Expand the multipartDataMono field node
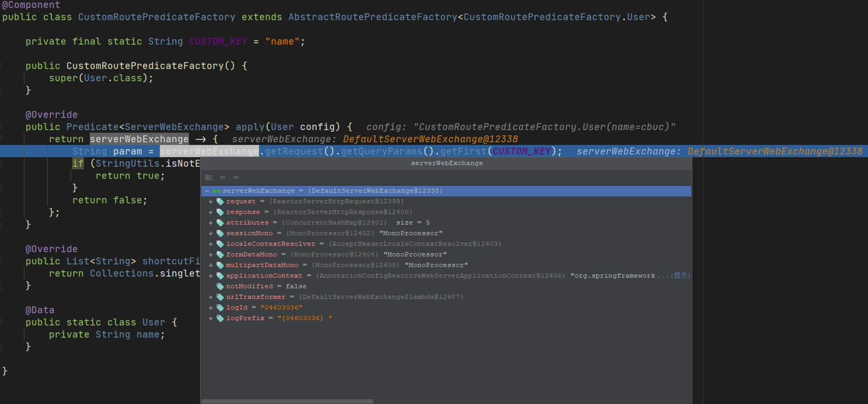868x404 pixels. click(210, 266)
